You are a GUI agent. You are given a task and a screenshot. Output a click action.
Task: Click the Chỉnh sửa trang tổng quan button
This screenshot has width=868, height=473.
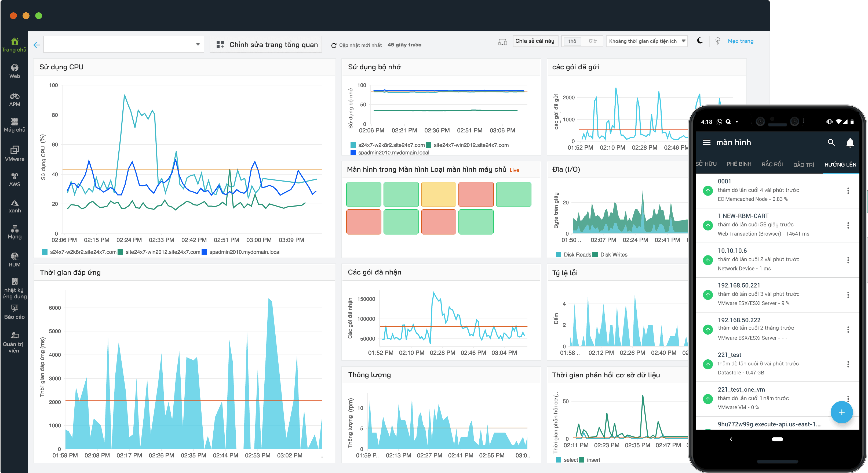[266, 44]
